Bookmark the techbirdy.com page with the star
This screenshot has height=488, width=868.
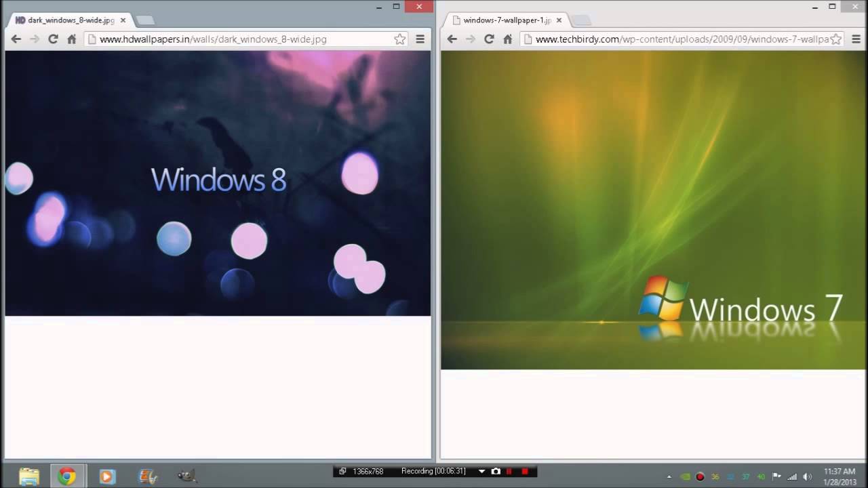point(836,39)
